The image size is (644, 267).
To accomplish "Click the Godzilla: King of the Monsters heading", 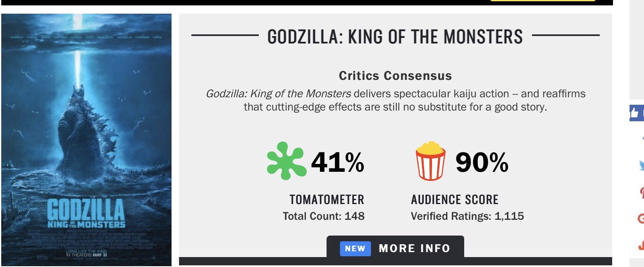I will point(395,36).
